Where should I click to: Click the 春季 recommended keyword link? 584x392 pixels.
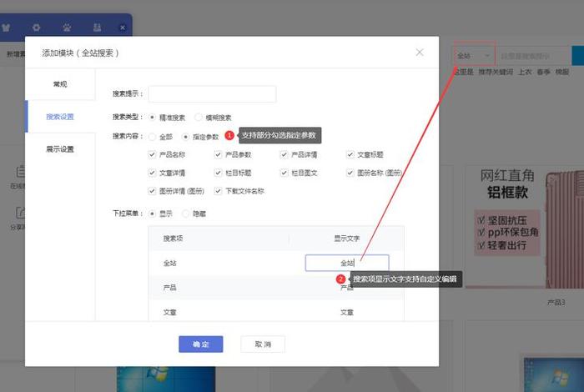(543, 72)
